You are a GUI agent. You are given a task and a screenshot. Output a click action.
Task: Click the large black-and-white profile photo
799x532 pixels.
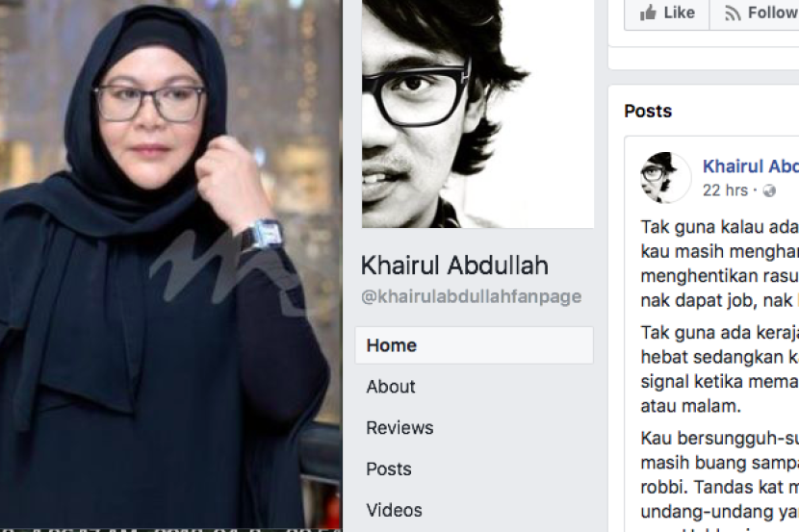click(x=478, y=114)
